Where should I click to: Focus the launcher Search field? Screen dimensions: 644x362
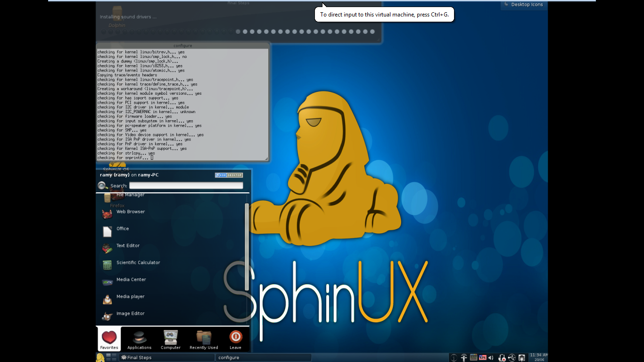coord(186,186)
